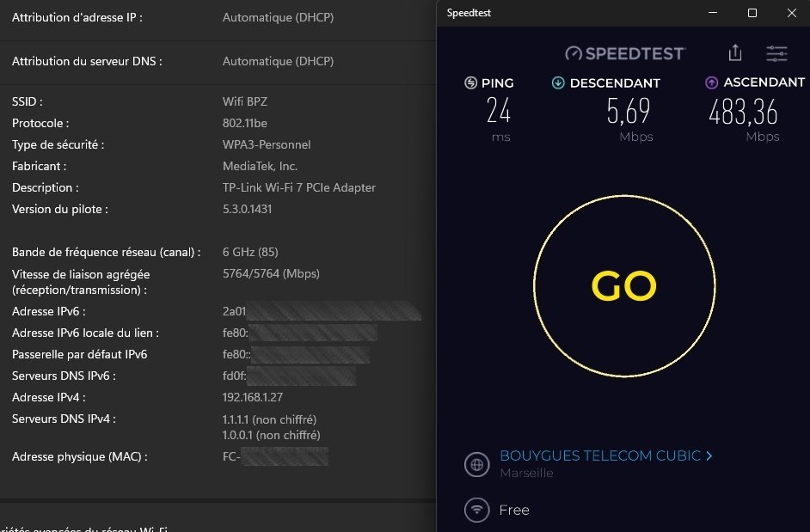Click the PING icon

click(470, 83)
